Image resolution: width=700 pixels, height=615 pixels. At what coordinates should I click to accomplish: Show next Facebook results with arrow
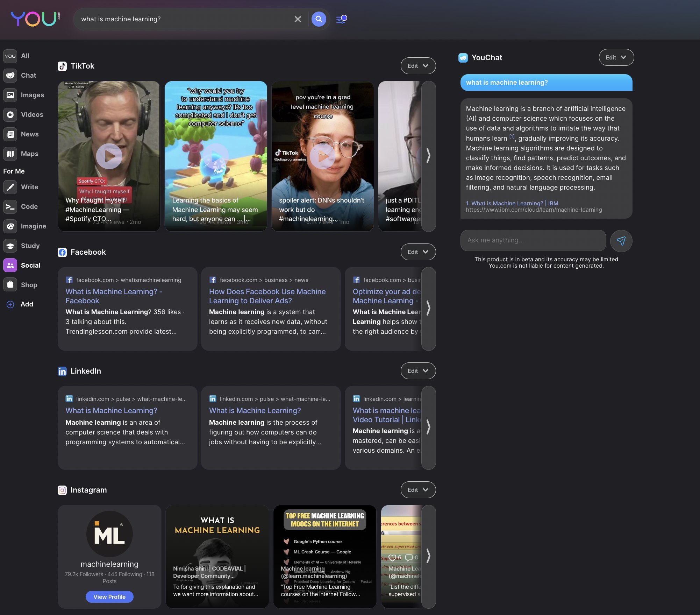428,309
